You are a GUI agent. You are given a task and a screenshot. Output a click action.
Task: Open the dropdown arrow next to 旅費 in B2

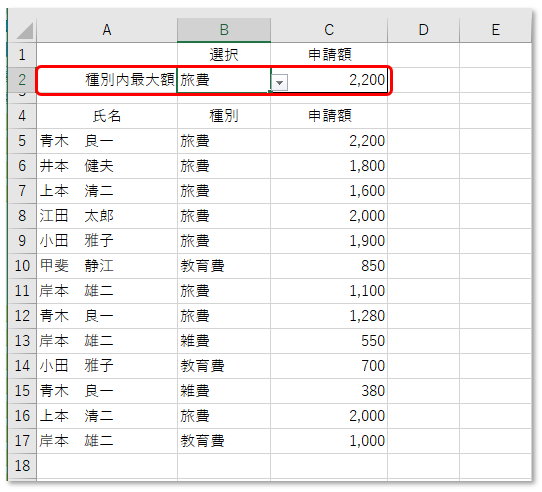click(x=280, y=83)
